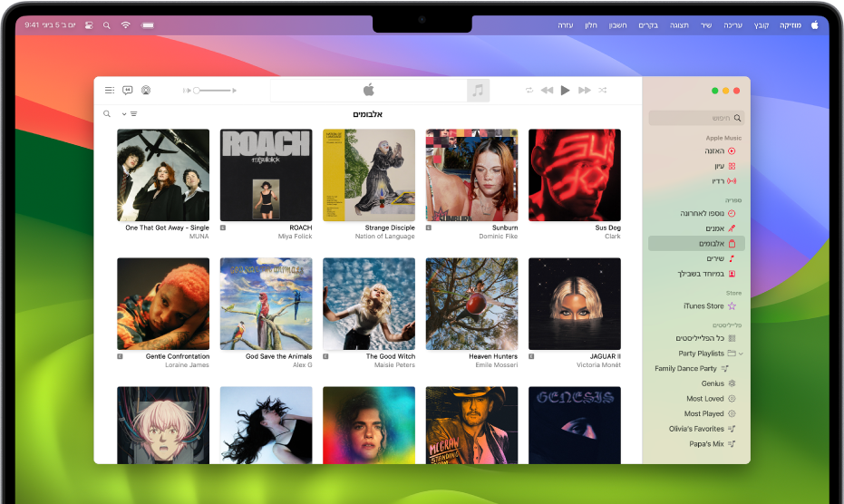Open Gentle Confrontation album cover
844x504 pixels.
pyautogui.click(x=163, y=304)
